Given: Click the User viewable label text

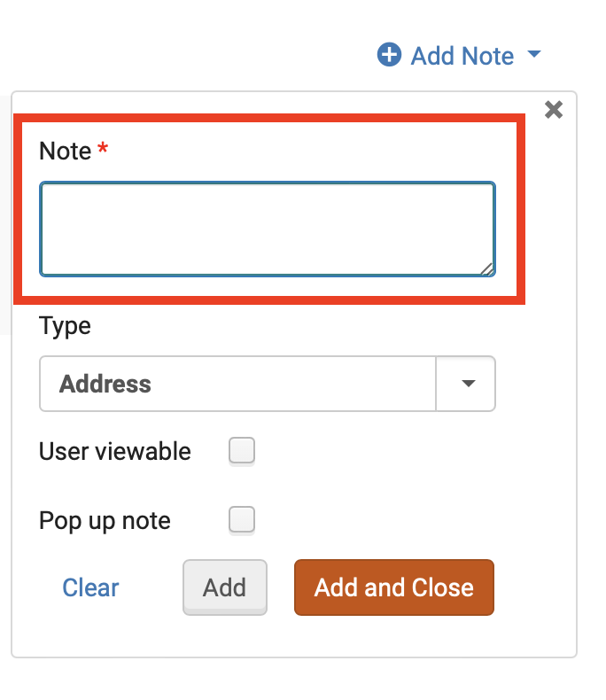Looking at the screenshot, I should [115, 452].
